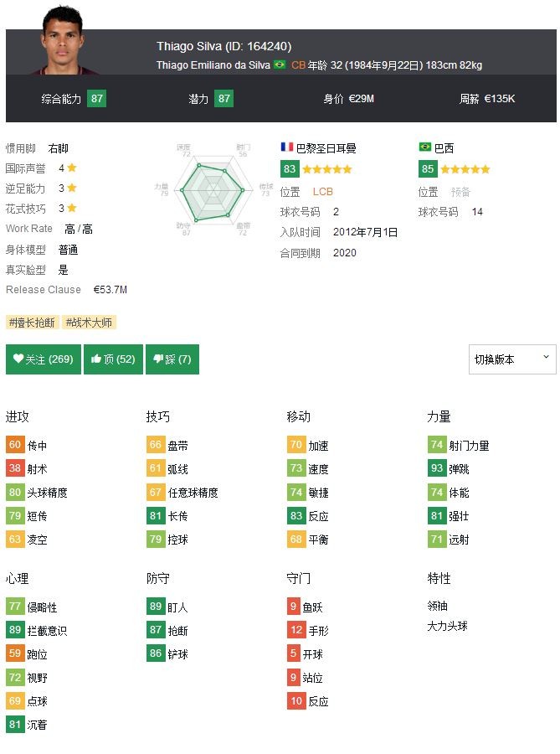This screenshot has width=560, height=754.
Task: Click the France flag beside 巴黎圣日耳曼
Action: tap(287, 147)
